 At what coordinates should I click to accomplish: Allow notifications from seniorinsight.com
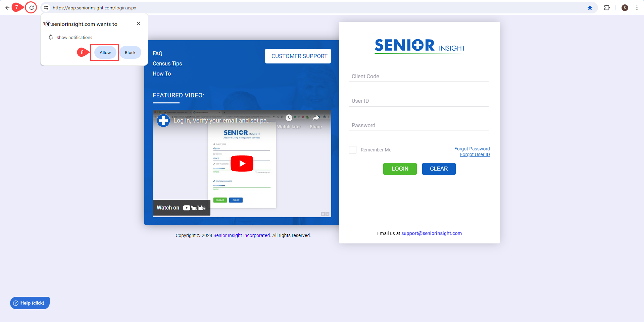pyautogui.click(x=105, y=52)
